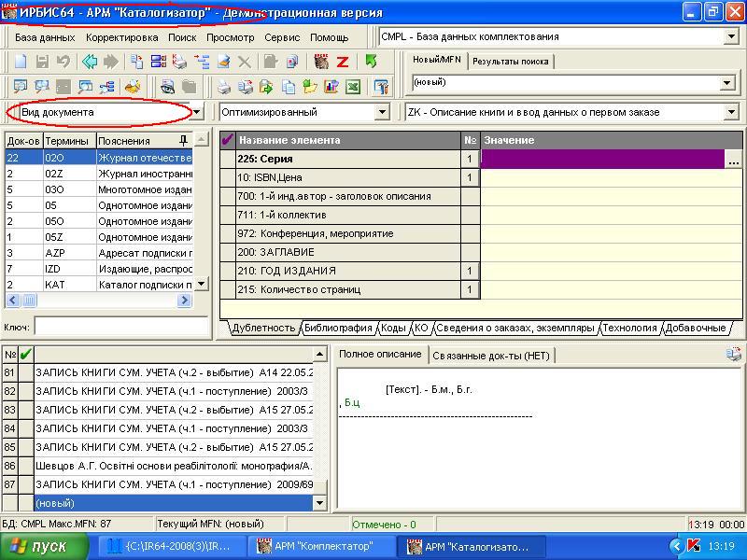Toggle mark checkbox for record 85
Screen dimensions: 747x560
click(x=26, y=447)
